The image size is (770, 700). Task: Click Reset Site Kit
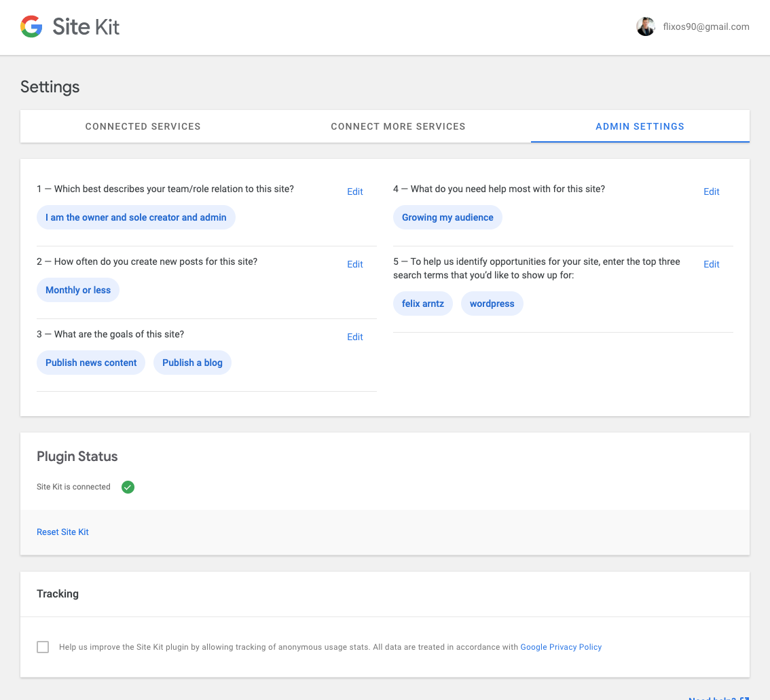62,532
